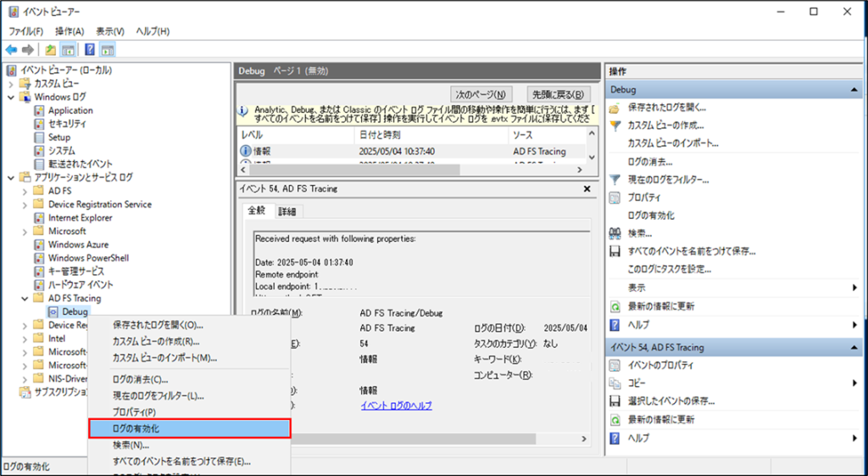Select the Setup log icon

click(39, 137)
